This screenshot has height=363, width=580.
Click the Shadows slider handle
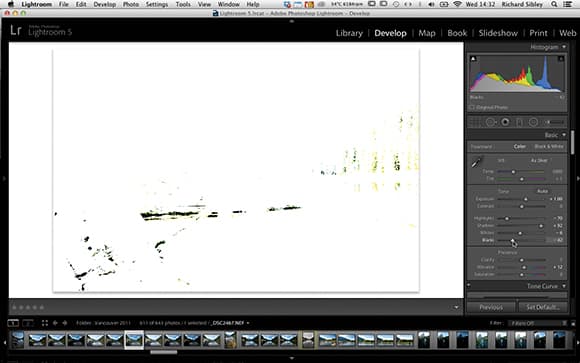(541, 226)
